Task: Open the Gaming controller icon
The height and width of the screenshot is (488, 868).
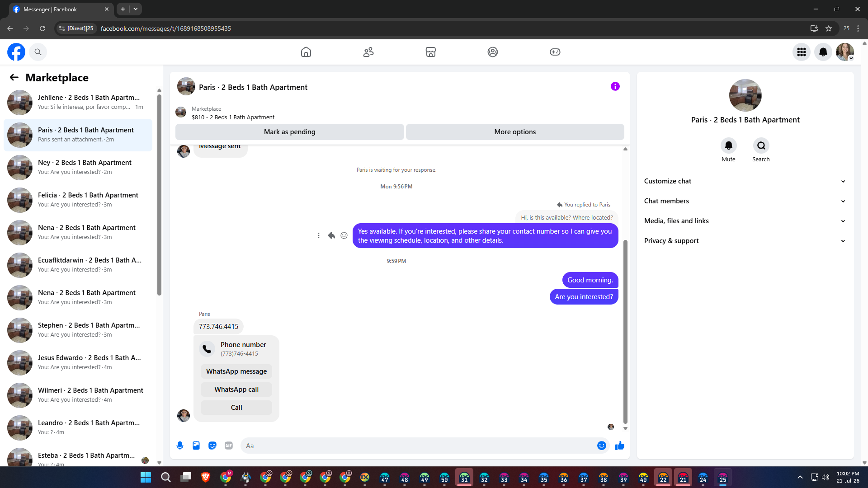Action: click(x=555, y=52)
